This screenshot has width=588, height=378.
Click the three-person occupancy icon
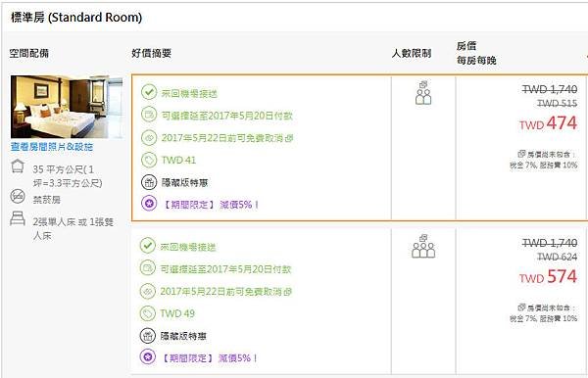click(x=423, y=247)
